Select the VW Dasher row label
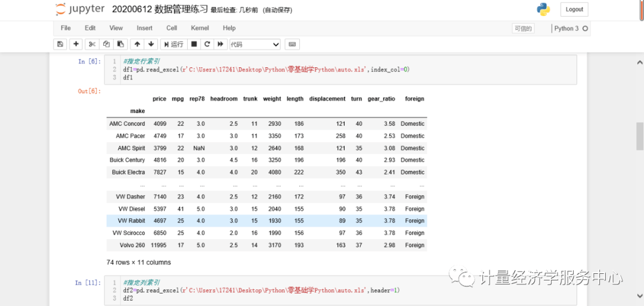Viewport: 644px width, 306px height. (131, 197)
